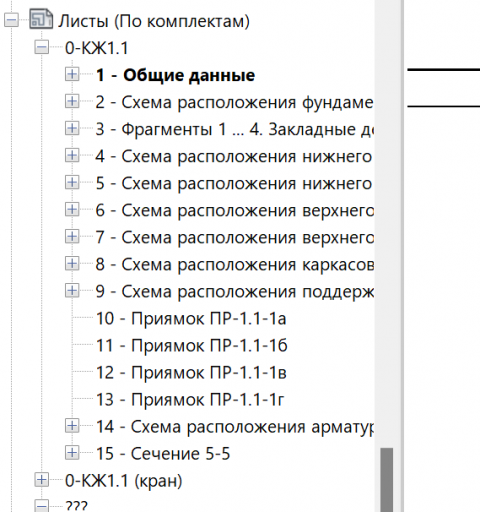Expand sheet 4 - Схема расположения нижнего
The image size is (480, 512).
(72, 155)
